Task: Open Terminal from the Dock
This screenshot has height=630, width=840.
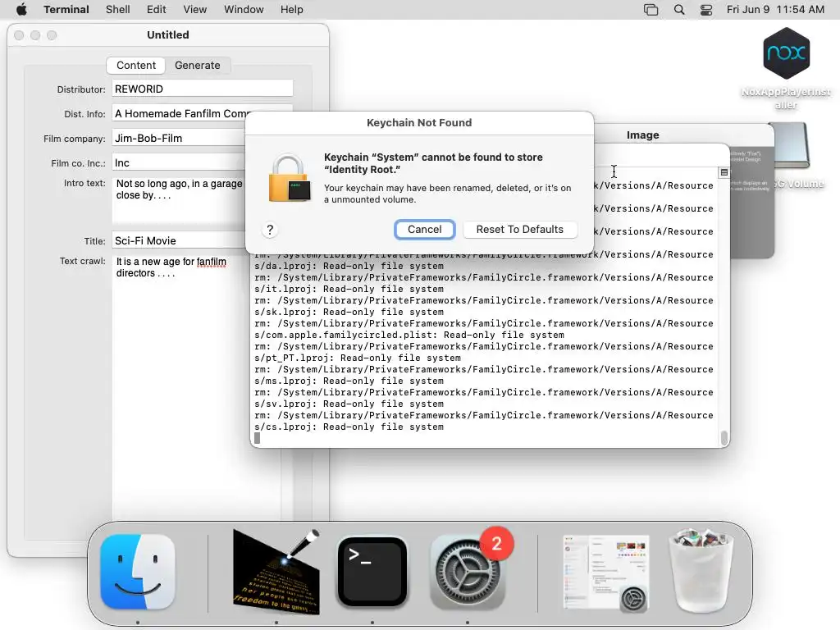Action: point(372,572)
